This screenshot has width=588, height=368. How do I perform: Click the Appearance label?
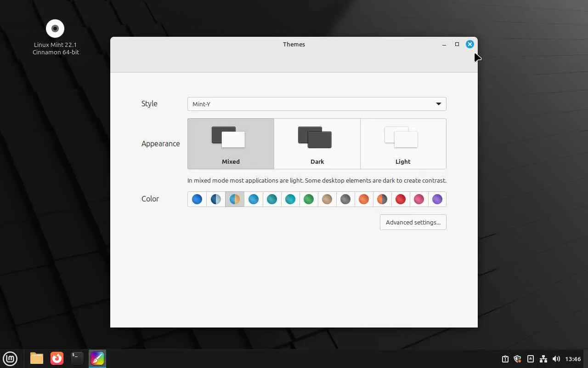[x=160, y=144]
